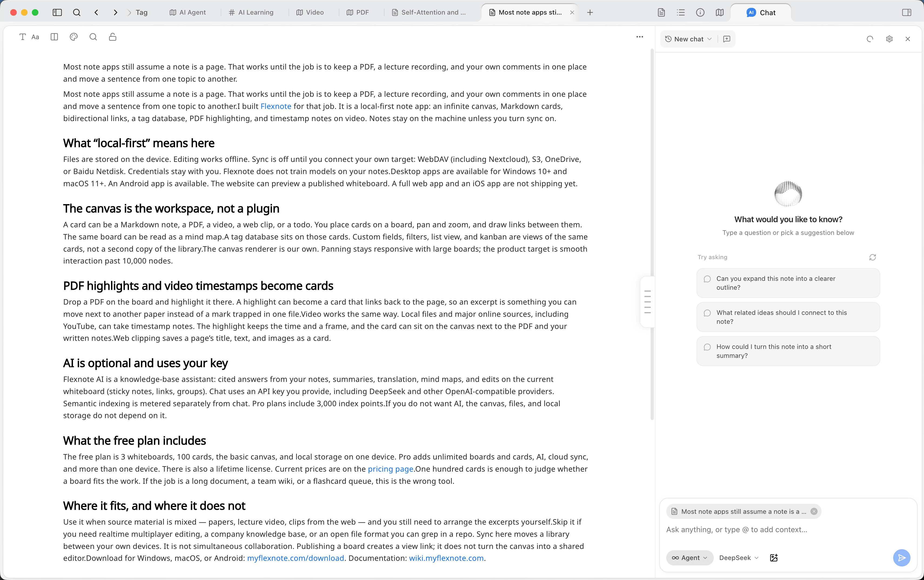Toggle the right sidebar panel icon
This screenshot has height=580, width=924.
pyautogui.click(x=907, y=12)
